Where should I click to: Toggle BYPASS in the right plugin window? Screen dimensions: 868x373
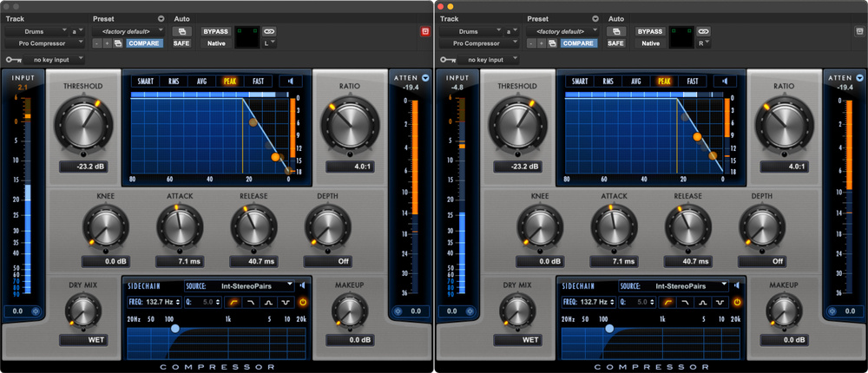click(650, 31)
